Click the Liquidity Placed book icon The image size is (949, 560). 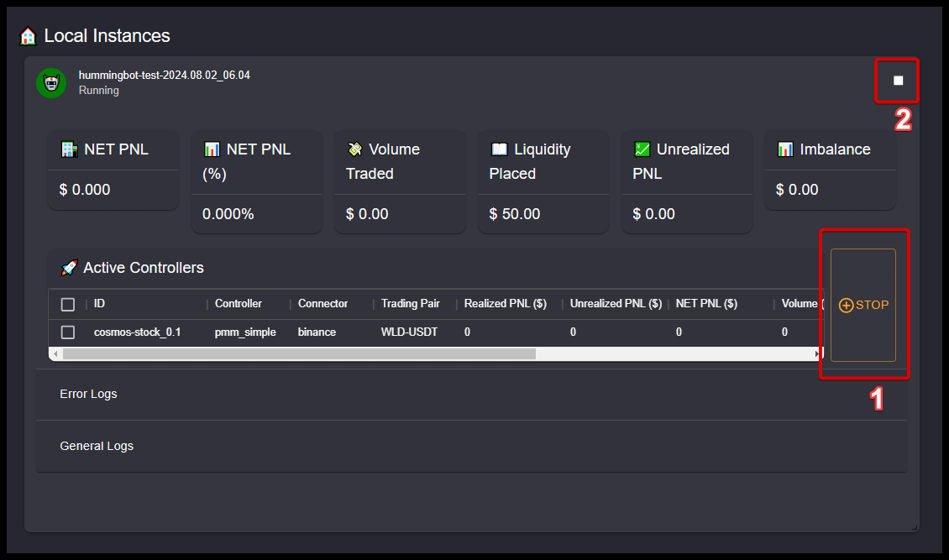pyautogui.click(x=499, y=149)
